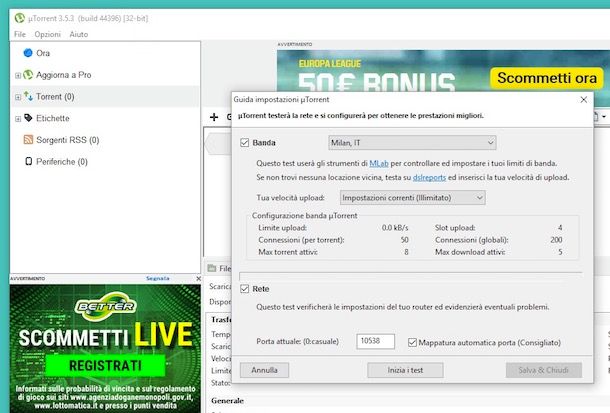Select Torrent (0) in sidebar
Viewport: 610px width, 413px height.
55,96
